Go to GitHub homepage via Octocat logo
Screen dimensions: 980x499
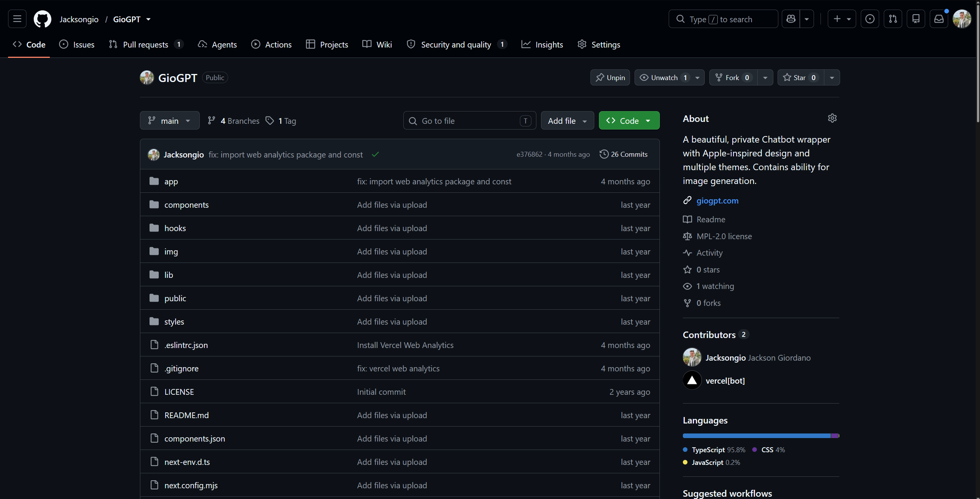point(43,19)
